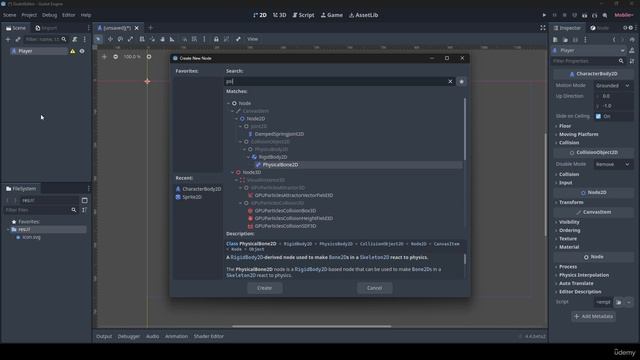Viewport: 640px width, 360px height.
Task: Click the Instantiate Child Scene link icon
Action: click(18, 39)
